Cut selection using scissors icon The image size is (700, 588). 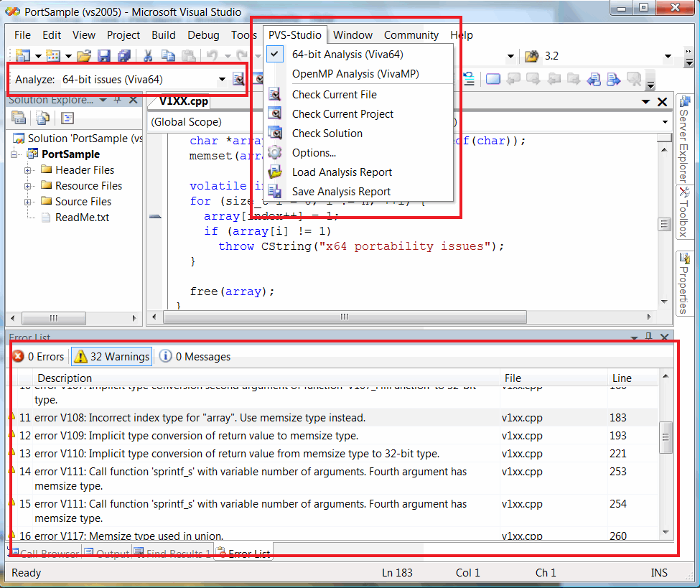click(148, 55)
